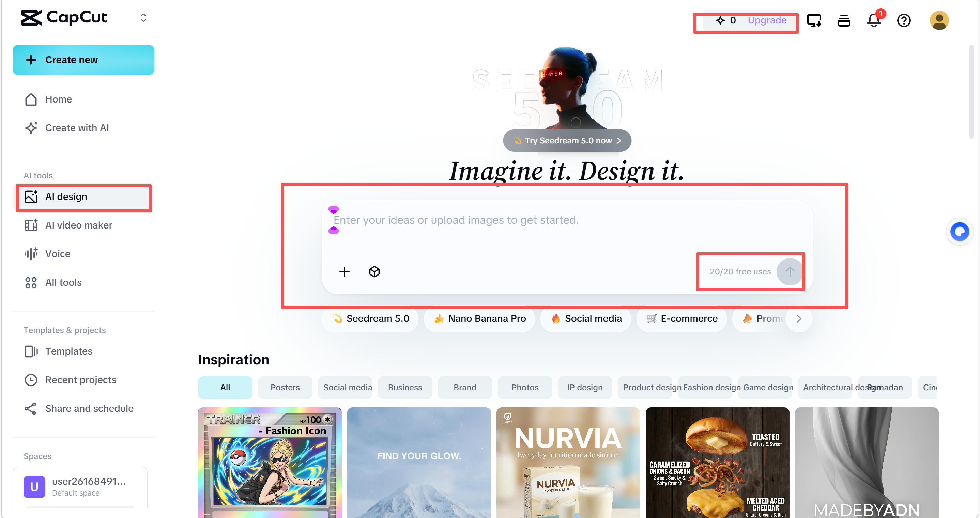The height and width of the screenshot is (518, 980).
Task: Open the help question mark icon
Action: point(904,20)
